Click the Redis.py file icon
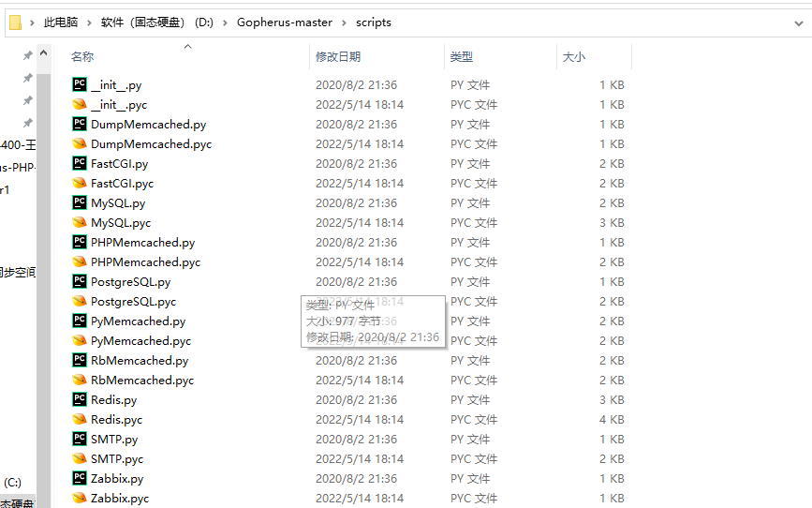The image size is (812, 508). tap(80, 399)
